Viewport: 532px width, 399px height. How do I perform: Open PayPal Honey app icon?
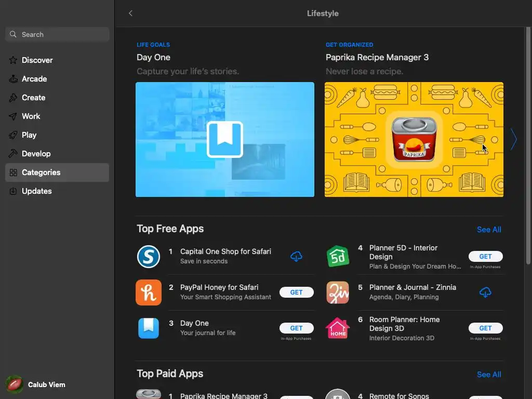(x=149, y=292)
